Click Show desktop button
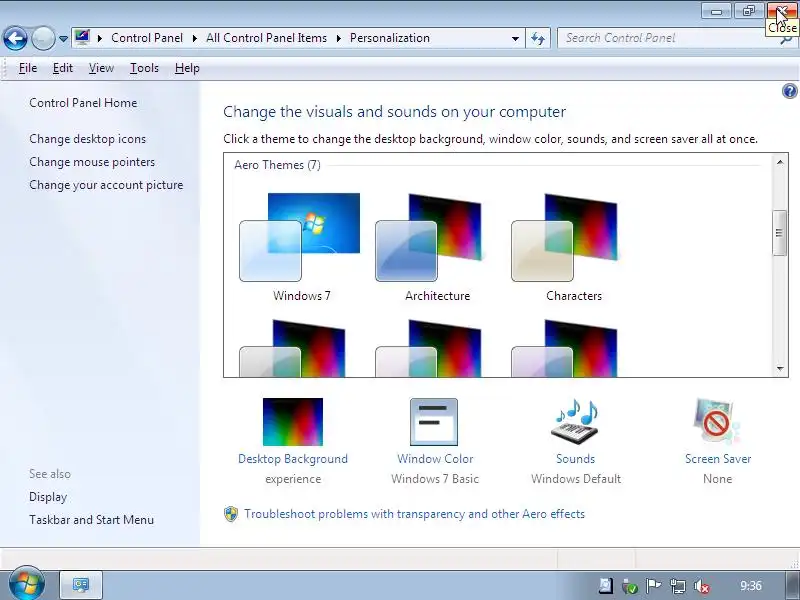Viewport: 800px width, 600px height. 792,585
